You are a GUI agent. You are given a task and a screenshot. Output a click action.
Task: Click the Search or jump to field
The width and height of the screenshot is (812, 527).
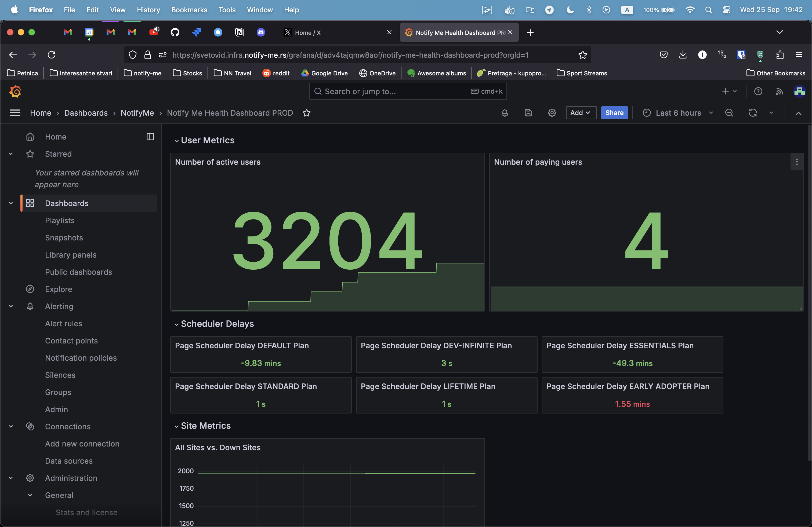(408, 91)
